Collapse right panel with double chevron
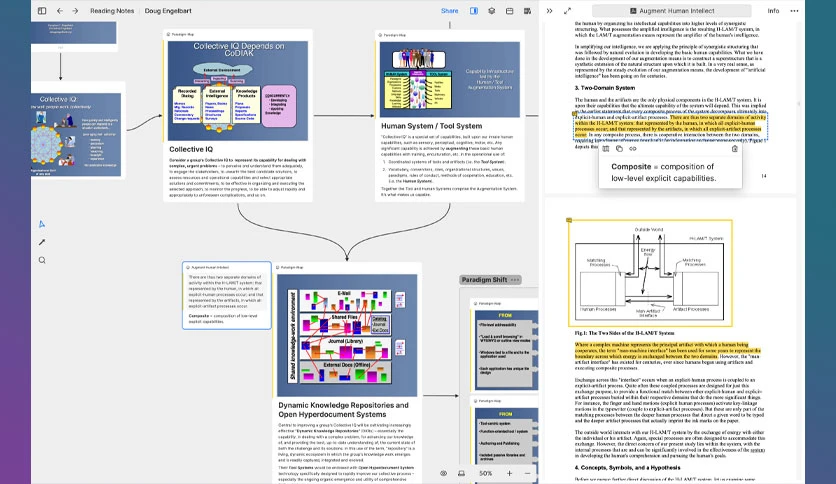 [x=550, y=11]
